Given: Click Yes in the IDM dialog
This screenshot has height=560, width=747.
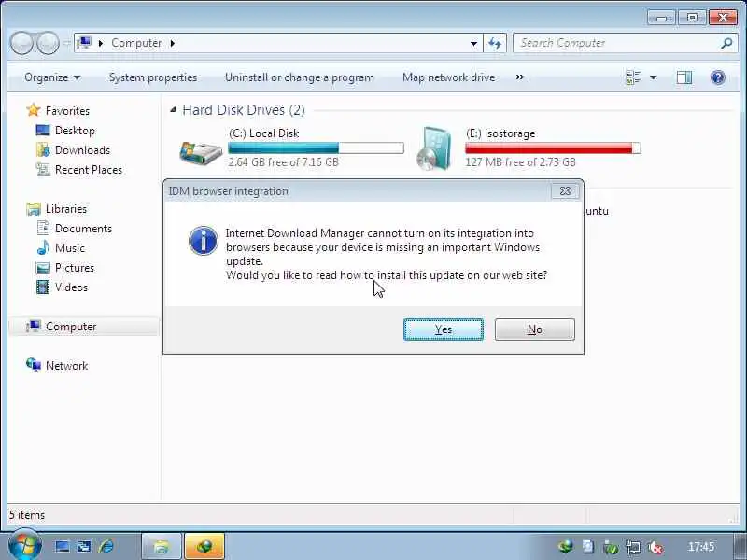Looking at the screenshot, I should pyautogui.click(x=444, y=329).
